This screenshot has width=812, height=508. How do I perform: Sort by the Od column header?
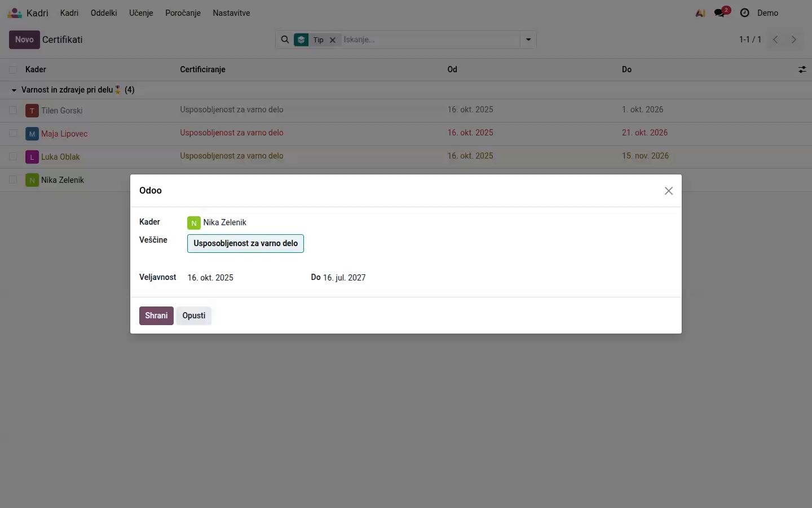coord(452,69)
